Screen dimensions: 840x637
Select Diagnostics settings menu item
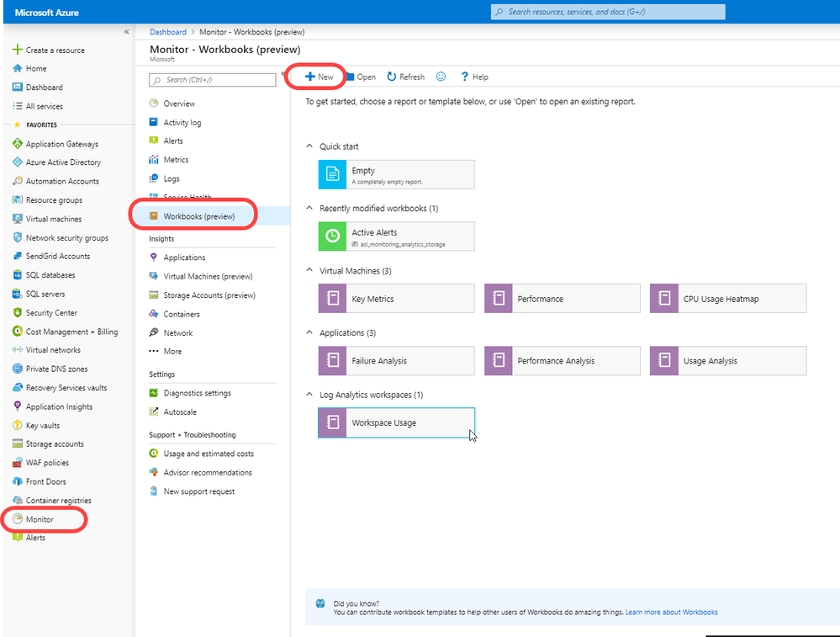click(197, 393)
